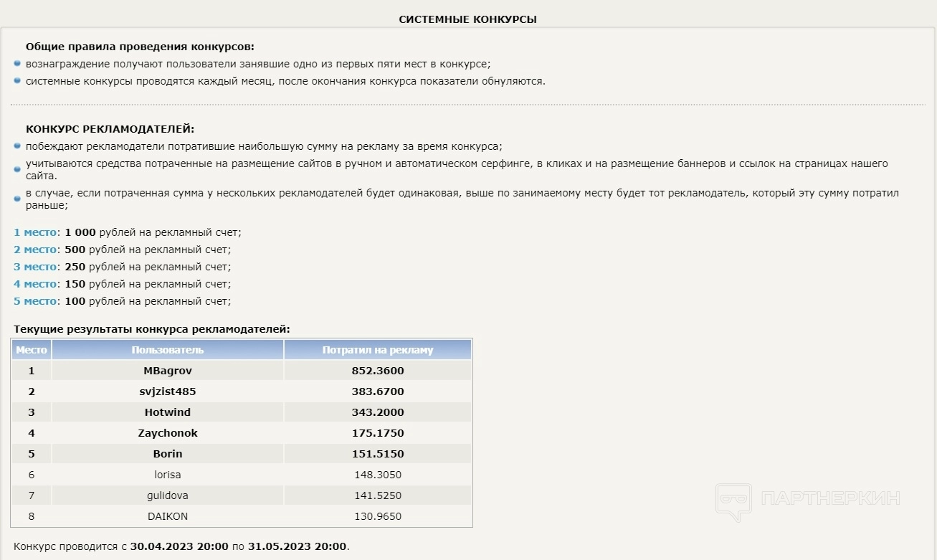
Task: Click the username lorisa in row 6
Action: (168, 475)
